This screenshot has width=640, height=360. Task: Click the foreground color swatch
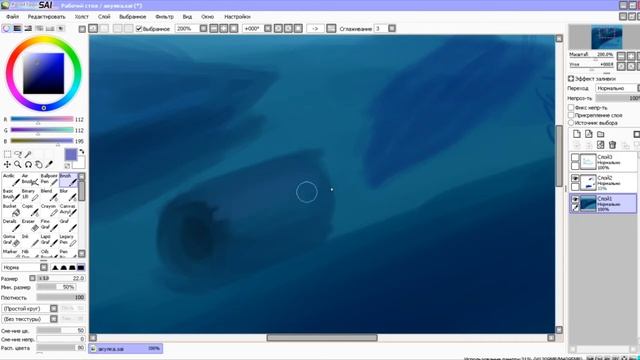tap(71, 154)
